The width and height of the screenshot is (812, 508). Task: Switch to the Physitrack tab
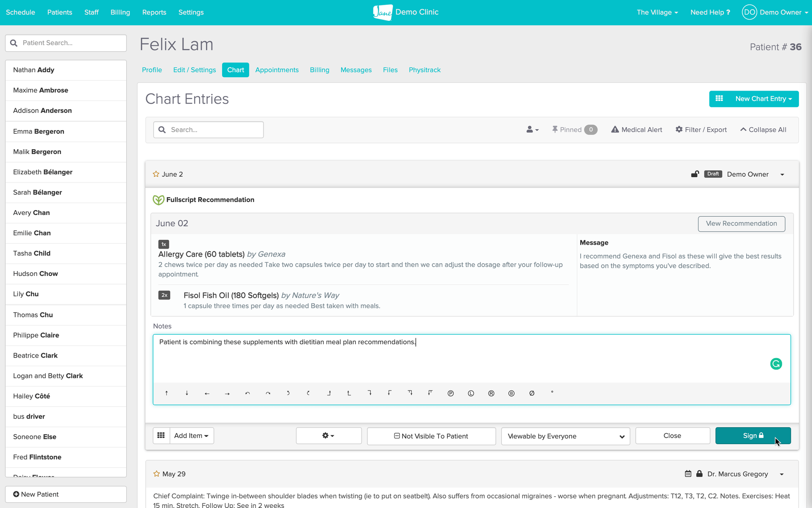[x=425, y=70]
